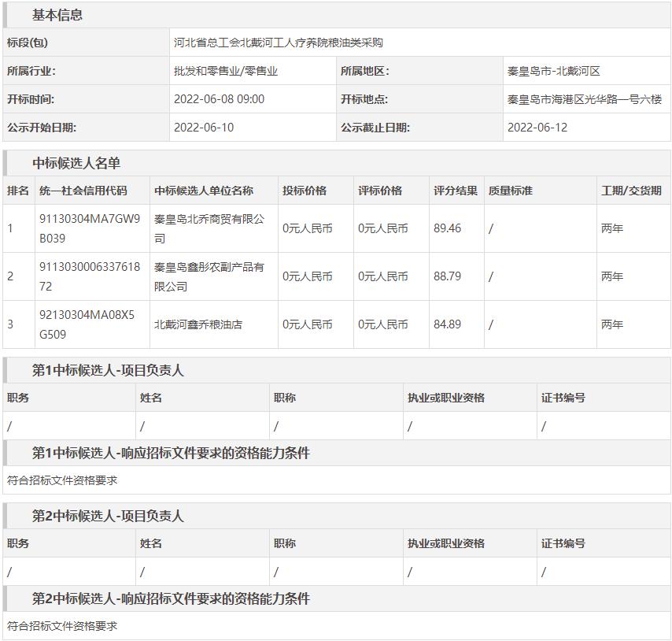Click the 统一社会信用代码 column header
The width and height of the screenshot is (672, 641).
(x=83, y=191)
